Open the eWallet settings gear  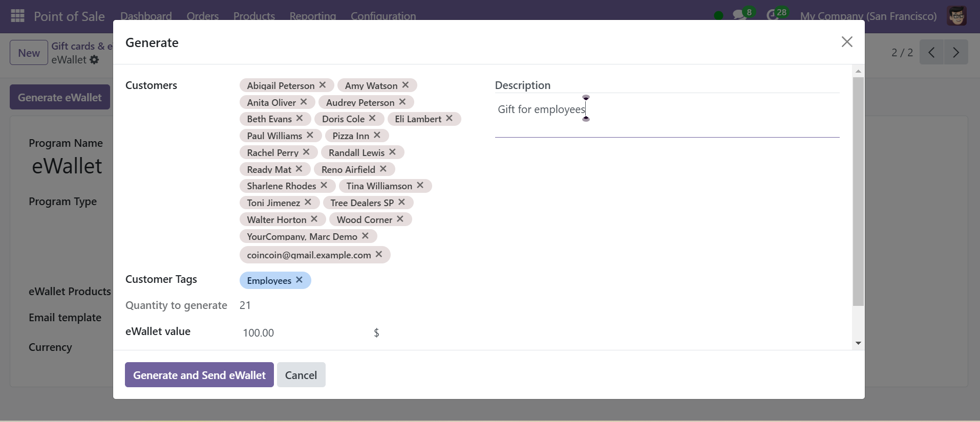tap(94, 60)
